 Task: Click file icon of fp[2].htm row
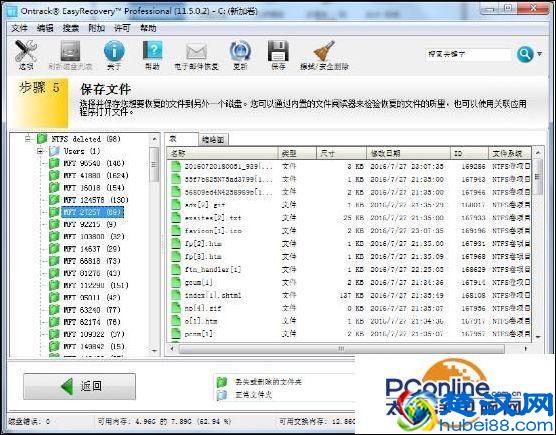pos(176,244)
